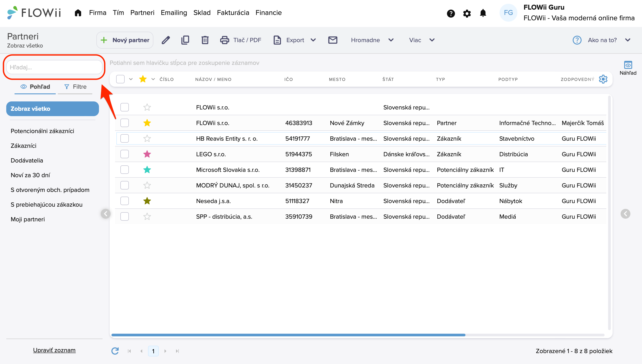Sort by the NÁZOV / MENO column header
The image size is (642, 364).
213,79
